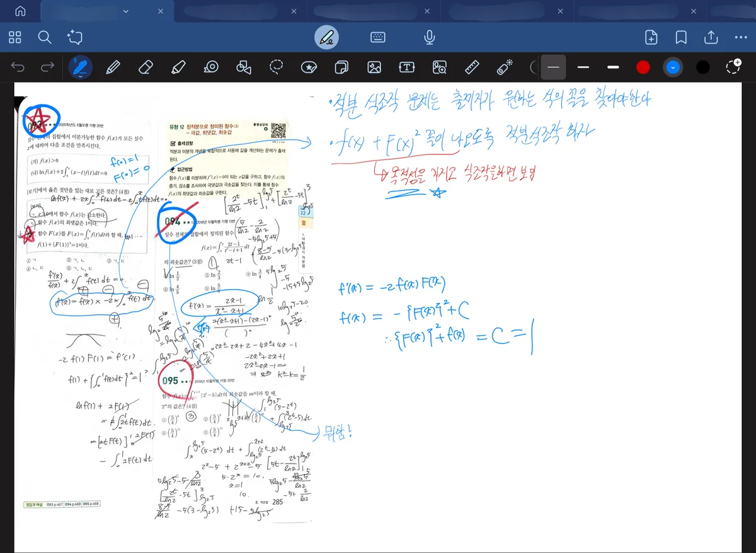Select the pencil tool
The height and width of the screenshot is (553, 756).
coord(113,67)
